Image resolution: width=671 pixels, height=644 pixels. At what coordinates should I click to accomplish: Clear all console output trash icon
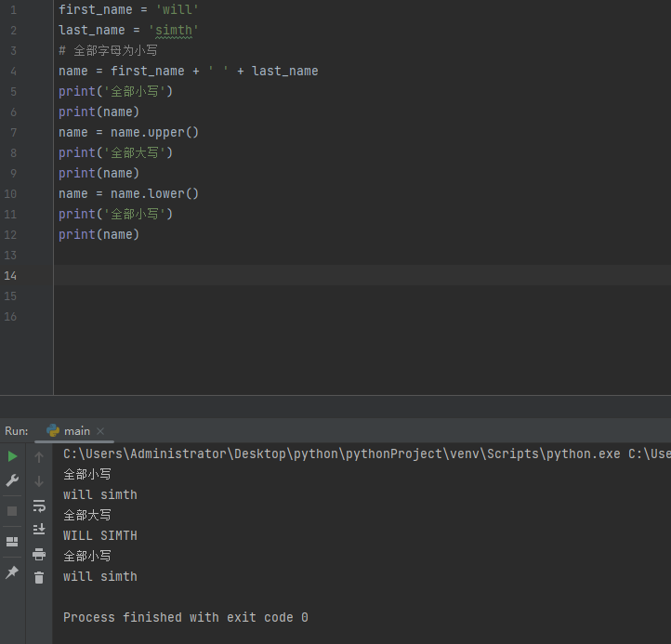39,578
